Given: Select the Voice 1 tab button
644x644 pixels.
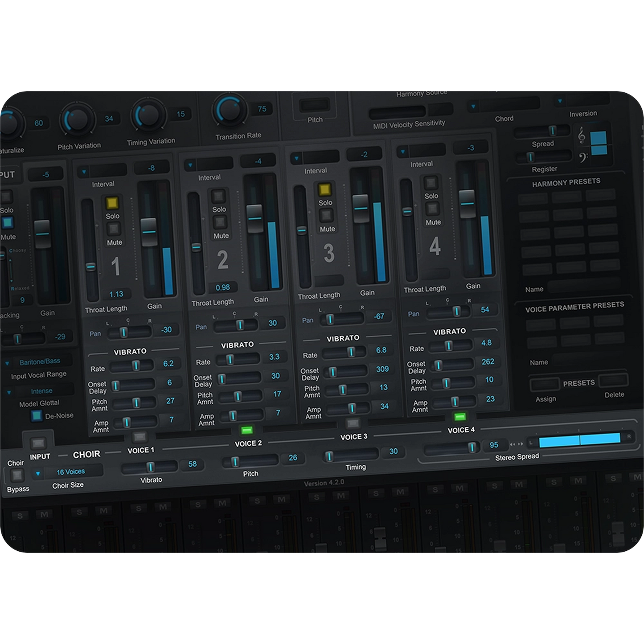Looking at the screenshot, I should (139, 437).
